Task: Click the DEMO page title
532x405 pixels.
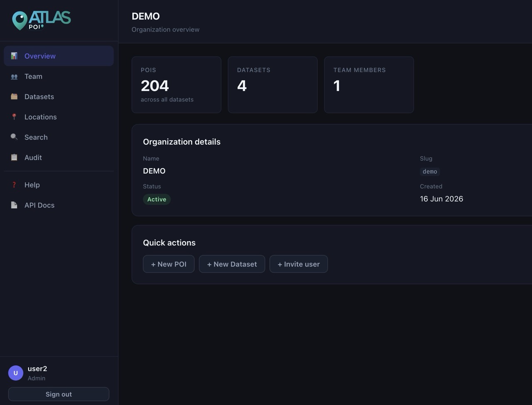Action: [146, 16]
